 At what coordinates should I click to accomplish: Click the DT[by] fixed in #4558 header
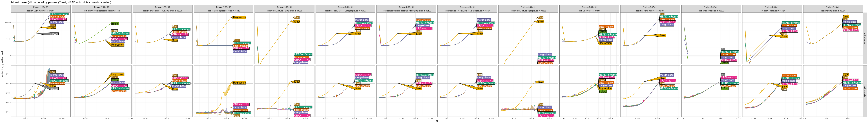tap(589, 11)
